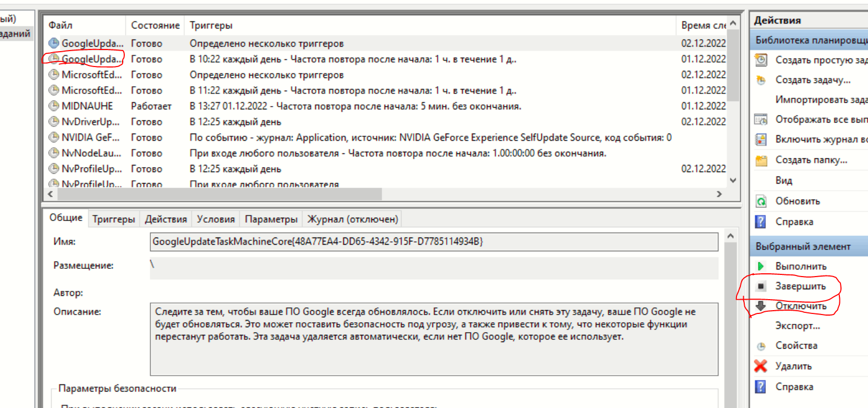Viewport: 868px width, 408px height.
Task: Click the green Обновить refresh icon
Action: click(x=761, y=201)
